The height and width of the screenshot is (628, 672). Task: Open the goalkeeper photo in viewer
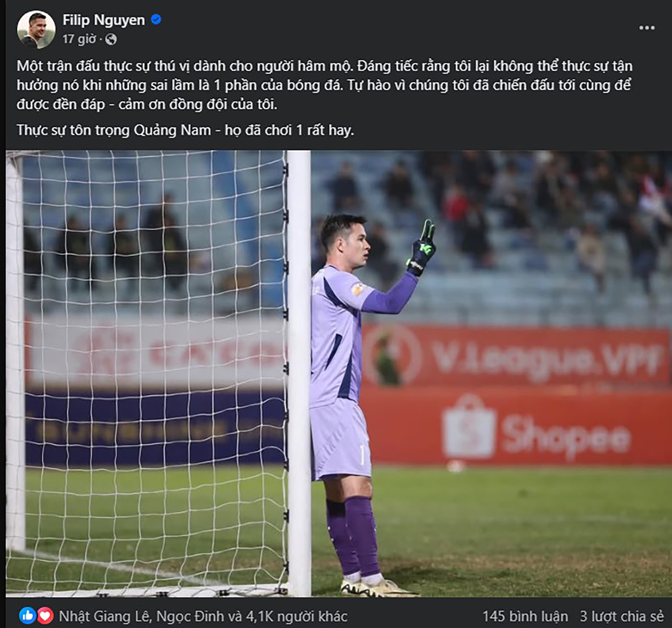[339, 373]
